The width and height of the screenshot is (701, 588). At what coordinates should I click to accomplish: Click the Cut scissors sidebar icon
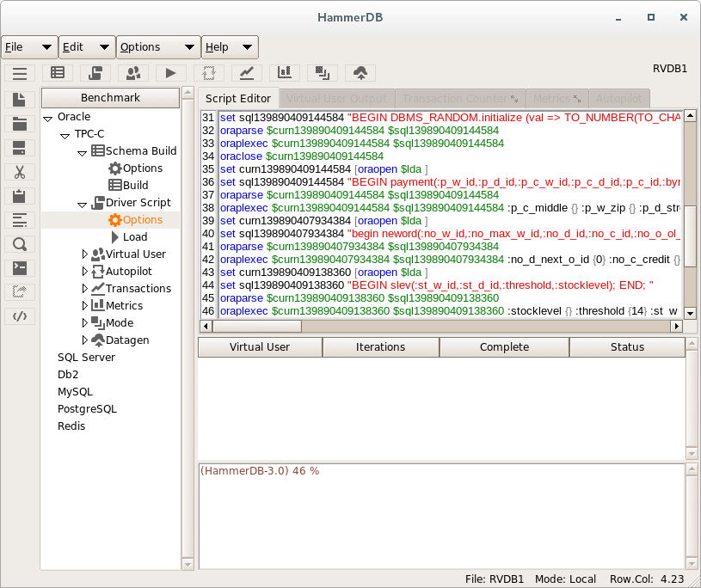(x=20, y=172)
